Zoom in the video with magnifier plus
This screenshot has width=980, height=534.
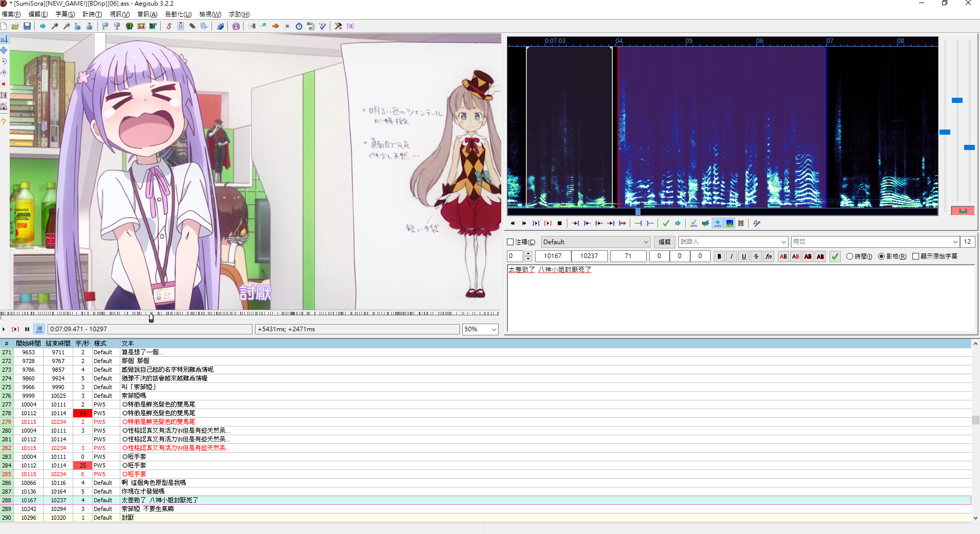[55, 26]
